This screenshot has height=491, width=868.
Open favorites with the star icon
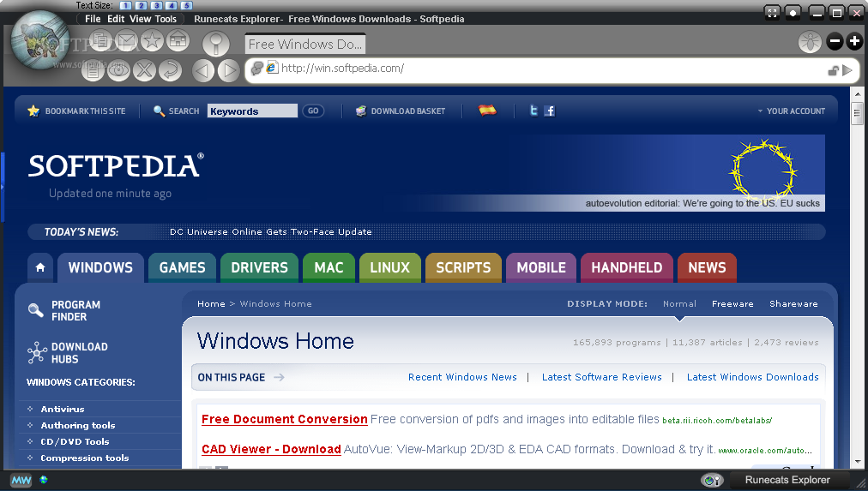click(x=152, y=40)
